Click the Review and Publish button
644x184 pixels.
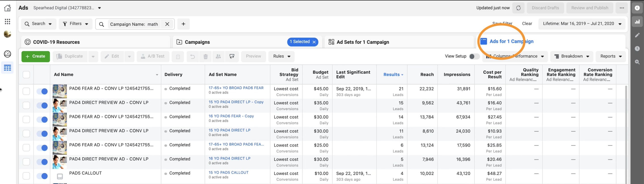(x=590, y=8)
